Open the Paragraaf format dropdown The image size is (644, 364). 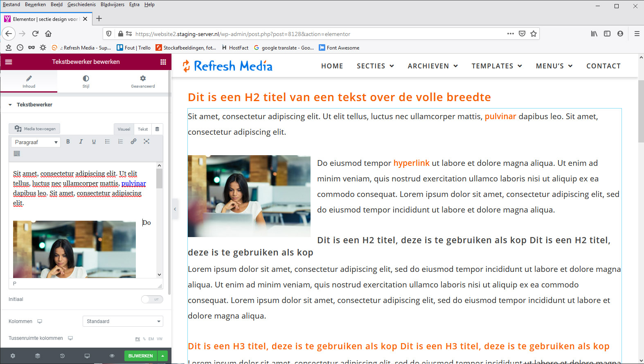point(36,142)
